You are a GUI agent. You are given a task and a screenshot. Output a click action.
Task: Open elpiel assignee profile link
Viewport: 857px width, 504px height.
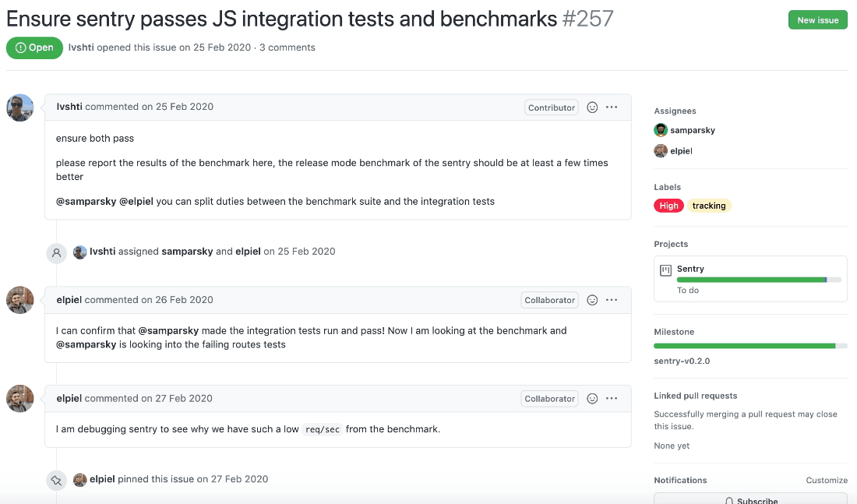coord(681,151)
